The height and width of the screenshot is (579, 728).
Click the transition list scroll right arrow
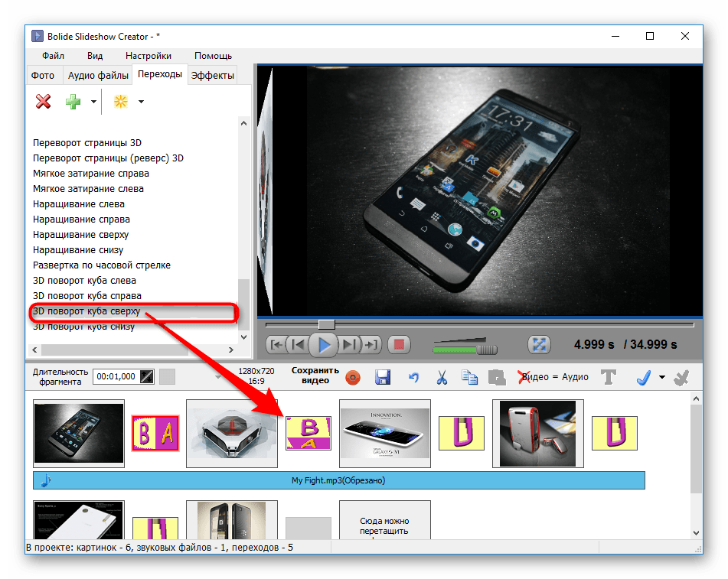(x=230, y=350)
